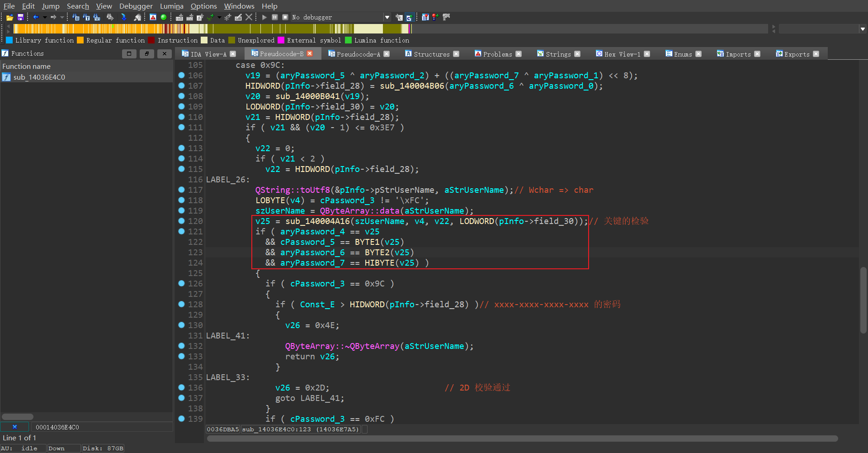Image resolution: width=868 pixels, height=453 pixels.
Task: Click the X delete icon in the toolbar
Action: (x=249, y=17)
